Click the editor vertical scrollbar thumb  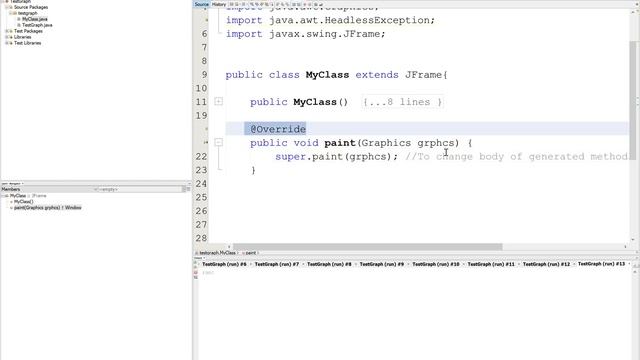(632, 100)
